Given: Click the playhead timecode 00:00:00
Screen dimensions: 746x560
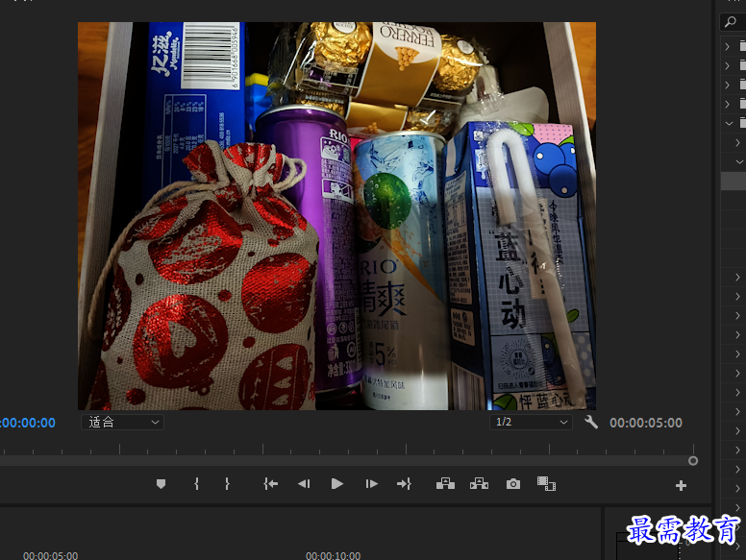Looking at the screenshot, I should pyautogui.click(x=28, y=423).
